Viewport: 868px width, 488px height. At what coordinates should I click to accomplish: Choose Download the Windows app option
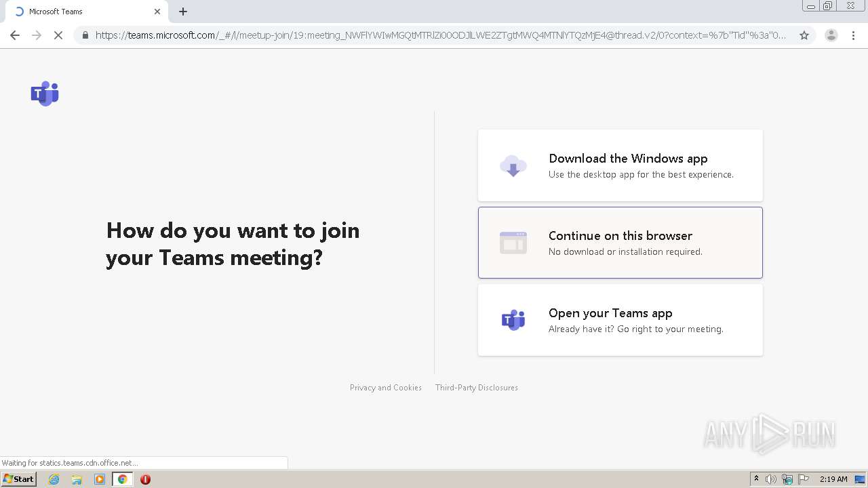[620, 165]
